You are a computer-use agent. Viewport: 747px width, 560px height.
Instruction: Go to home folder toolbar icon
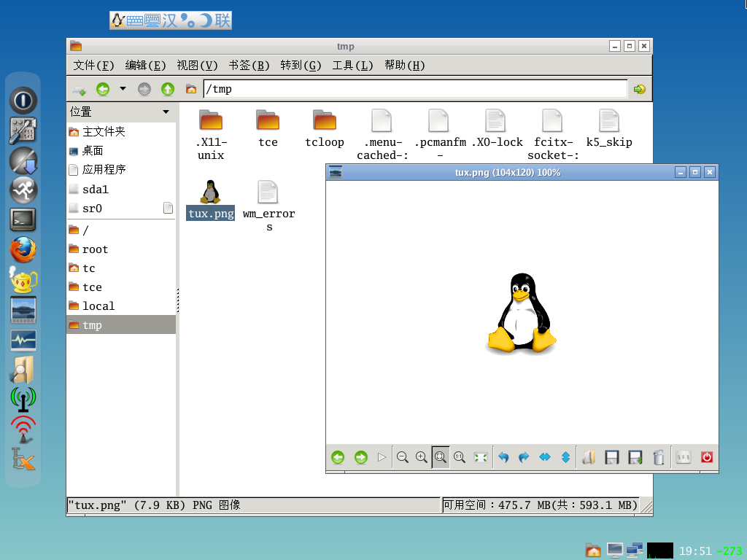pyautogui.click(x=191, y=89)
